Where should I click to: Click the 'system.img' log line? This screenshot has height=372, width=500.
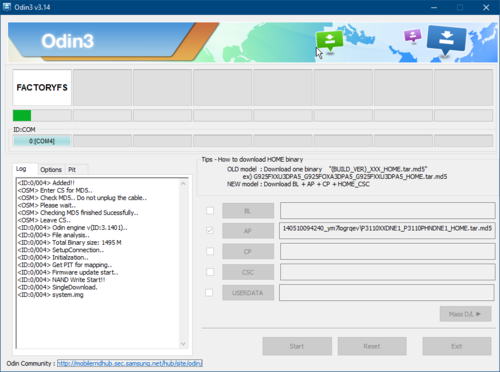pos(50,295)
